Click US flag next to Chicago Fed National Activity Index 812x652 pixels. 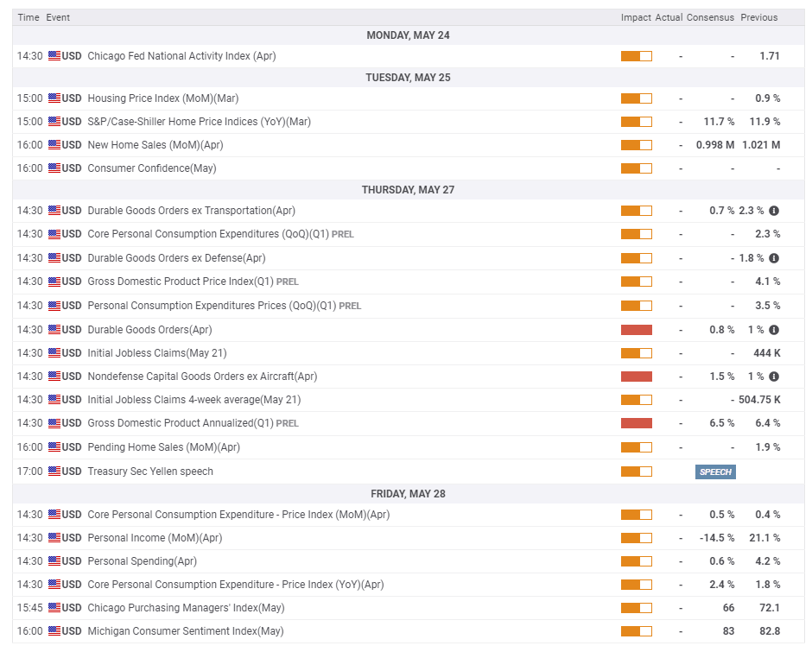[x=54, y=56]
